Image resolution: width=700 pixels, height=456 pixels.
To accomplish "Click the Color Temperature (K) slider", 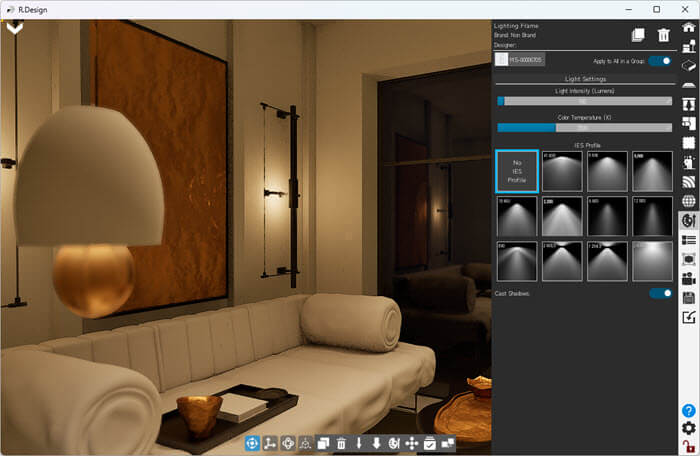I will coord(585,127).
